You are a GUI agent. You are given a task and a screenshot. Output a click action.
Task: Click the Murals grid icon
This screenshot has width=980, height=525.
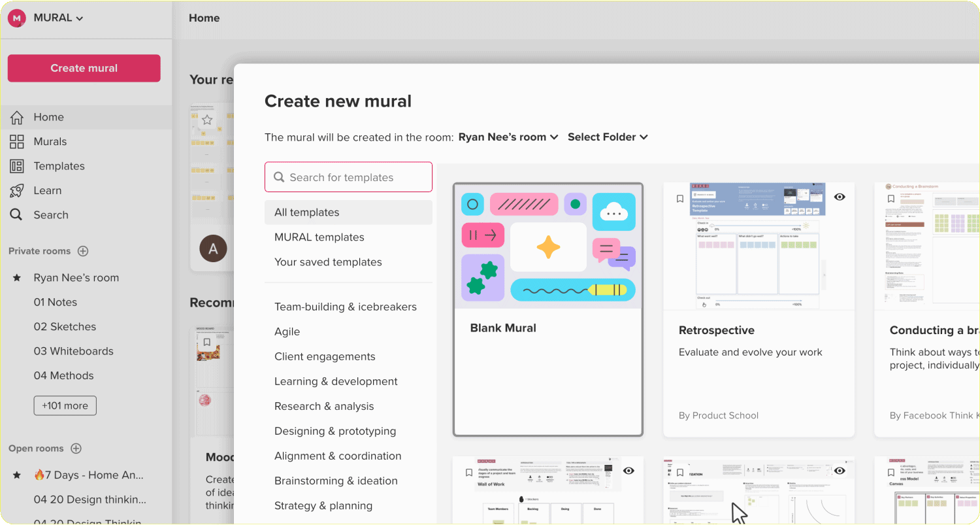[17, 142]
